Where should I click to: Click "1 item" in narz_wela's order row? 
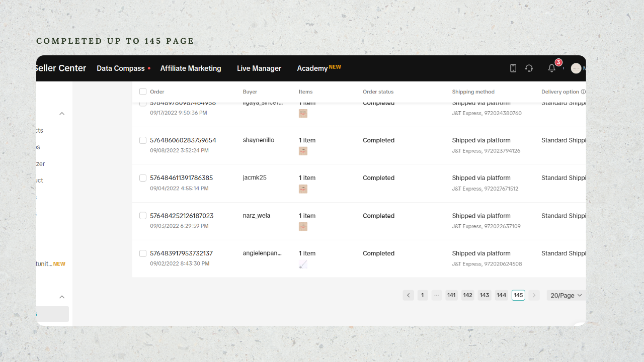(307, 216)
